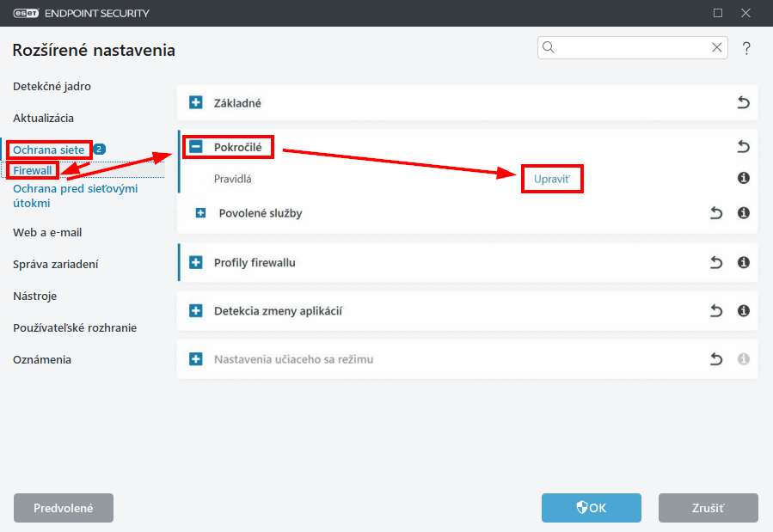
Task: Select the Web a e-mail category
Action: [47, 233]
